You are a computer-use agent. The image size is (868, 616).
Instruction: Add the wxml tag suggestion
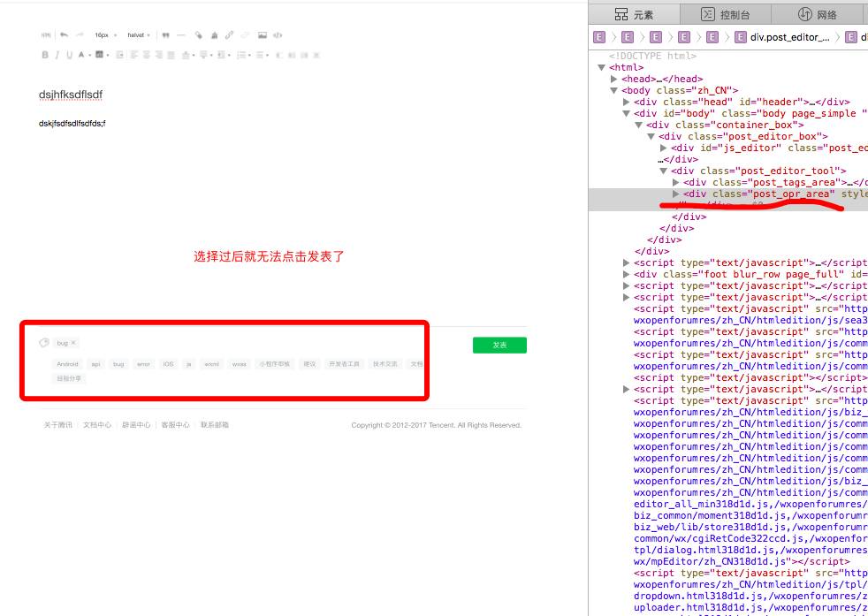pos(211,364)
